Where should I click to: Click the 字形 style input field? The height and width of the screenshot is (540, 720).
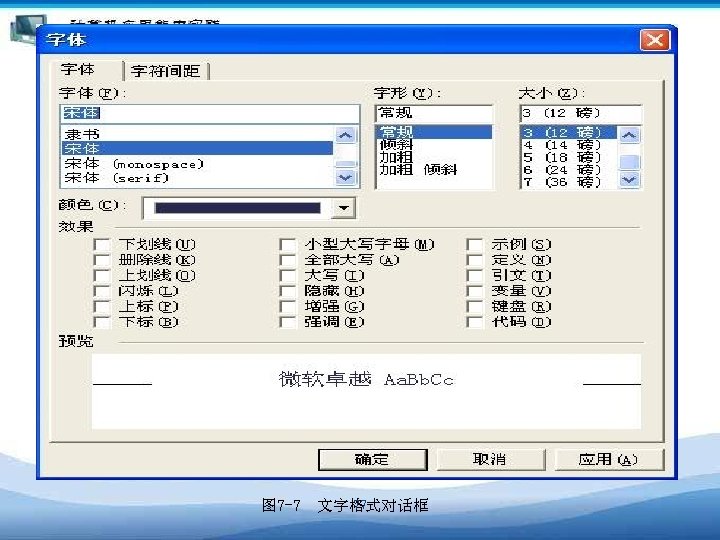coord(434,113)
